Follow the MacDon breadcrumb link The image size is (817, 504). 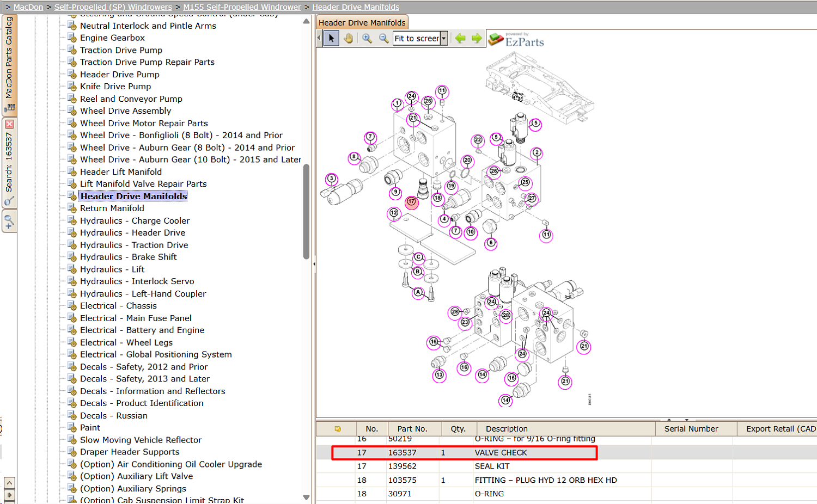coord(28,7)
